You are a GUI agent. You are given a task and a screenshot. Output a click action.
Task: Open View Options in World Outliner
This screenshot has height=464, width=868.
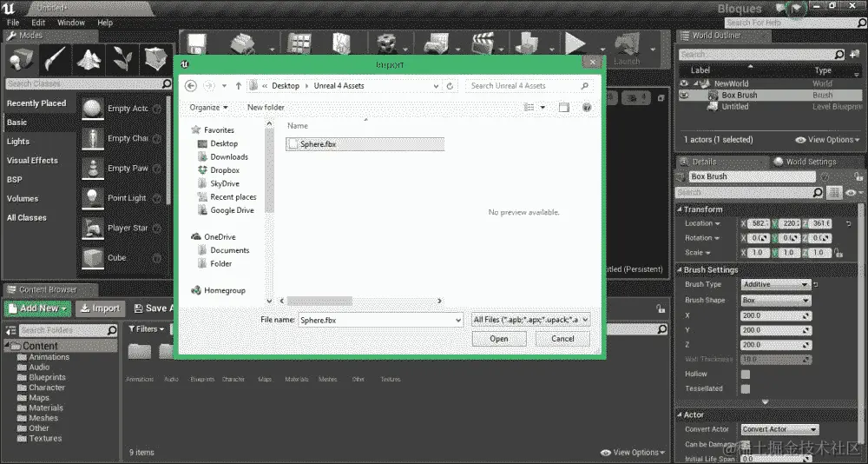coord(827,140)
